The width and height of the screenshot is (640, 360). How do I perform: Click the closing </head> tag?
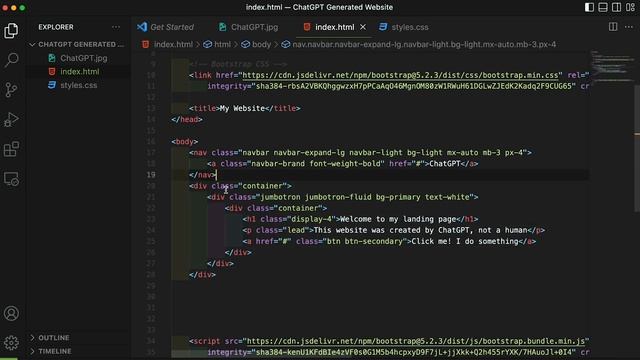click(187, 119)
